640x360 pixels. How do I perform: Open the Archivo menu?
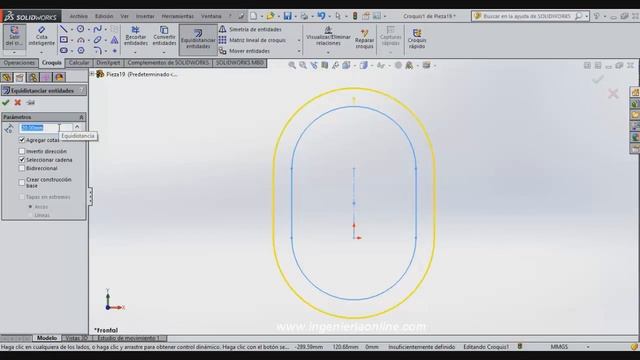point(79,16)
